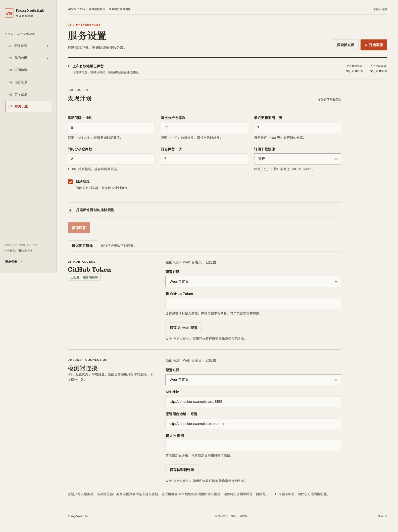
Task: Click the 新 GitHub Token field
Action: tap(253, 303)
